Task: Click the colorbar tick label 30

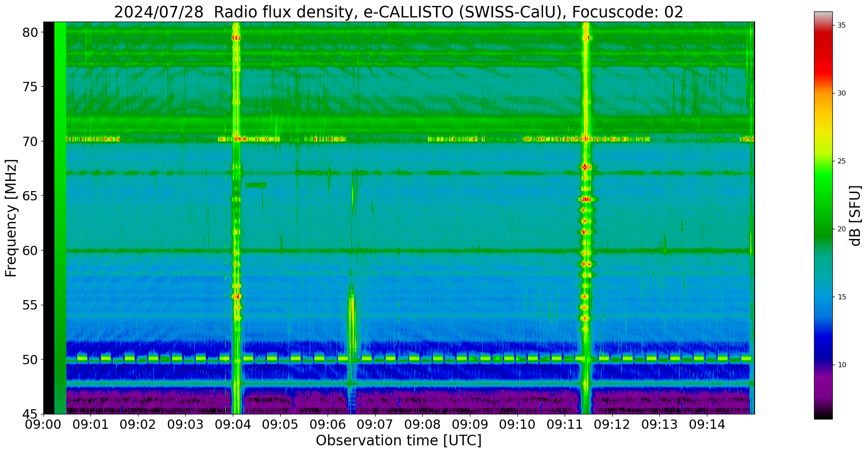Action: [842, 93]
